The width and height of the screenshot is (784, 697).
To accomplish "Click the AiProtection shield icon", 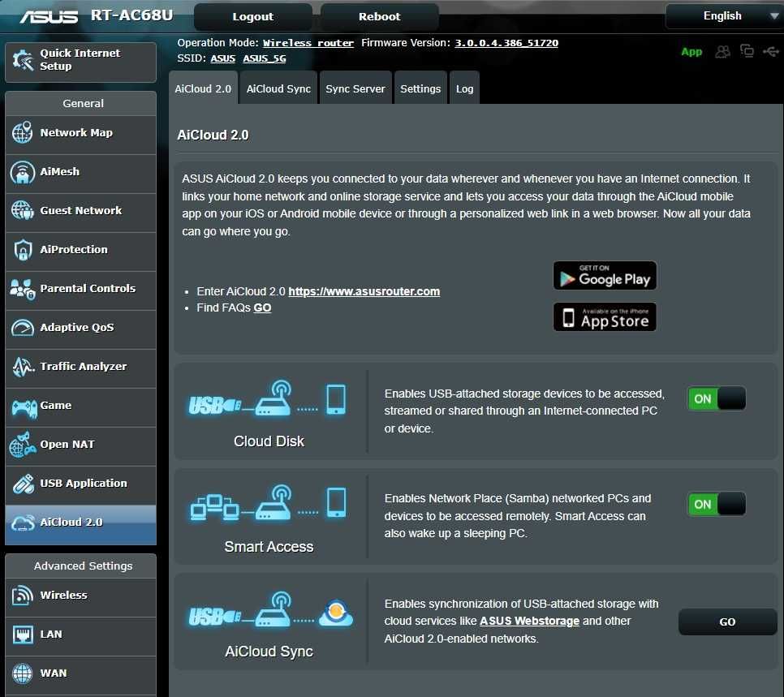I will tap(23, 249).
